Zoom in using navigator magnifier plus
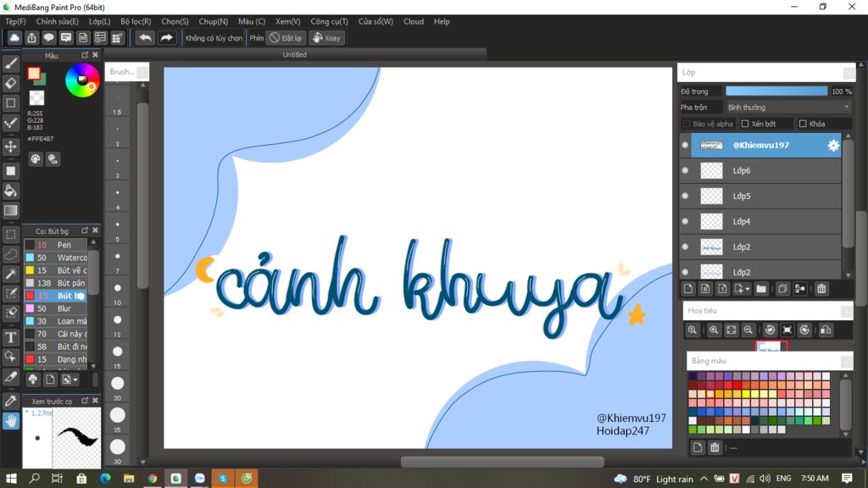The image size is (868, 488). pos(714,330)
